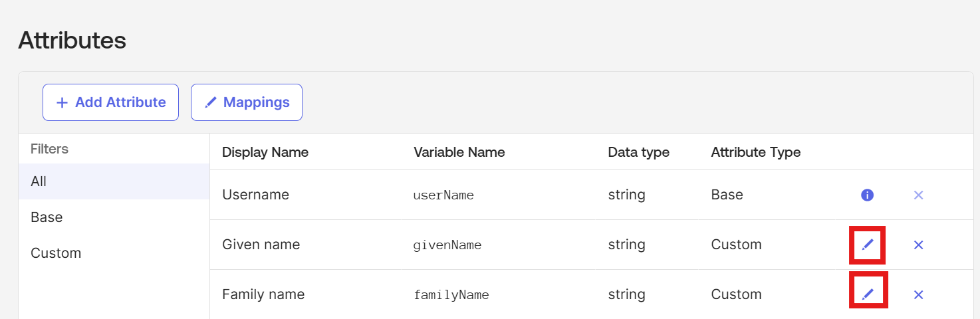Click the greyed-out X on Username row
Viewport: 980px width, 319px height.
click(x=918, y=195)
